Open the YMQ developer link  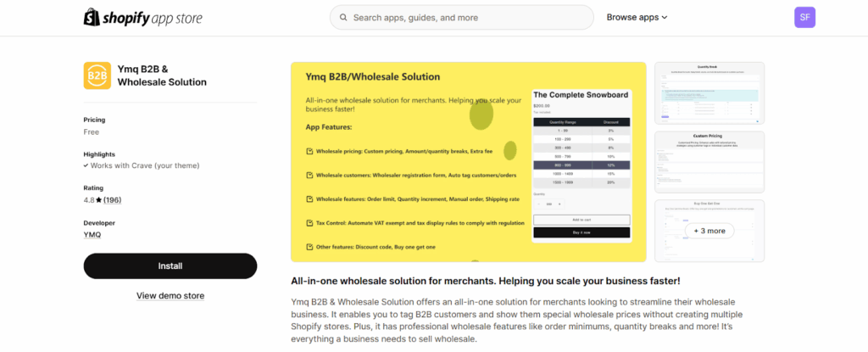(x=92, y=234)
